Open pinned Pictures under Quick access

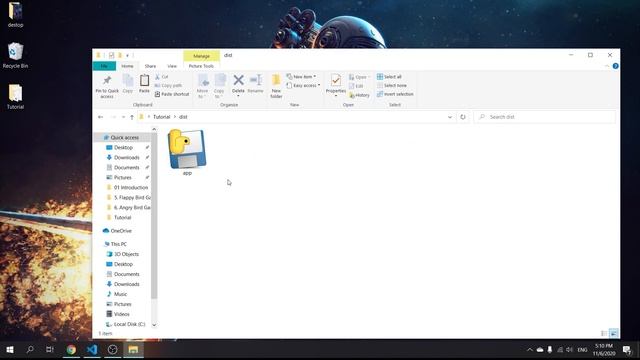(x=122, y=178)
